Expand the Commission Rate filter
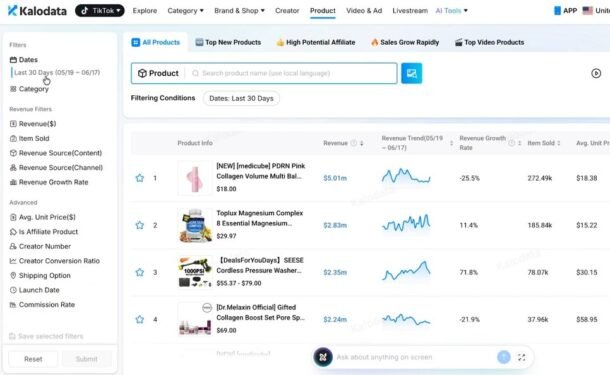The height and width of the screenshot is (375, 610). pos(42,305)
